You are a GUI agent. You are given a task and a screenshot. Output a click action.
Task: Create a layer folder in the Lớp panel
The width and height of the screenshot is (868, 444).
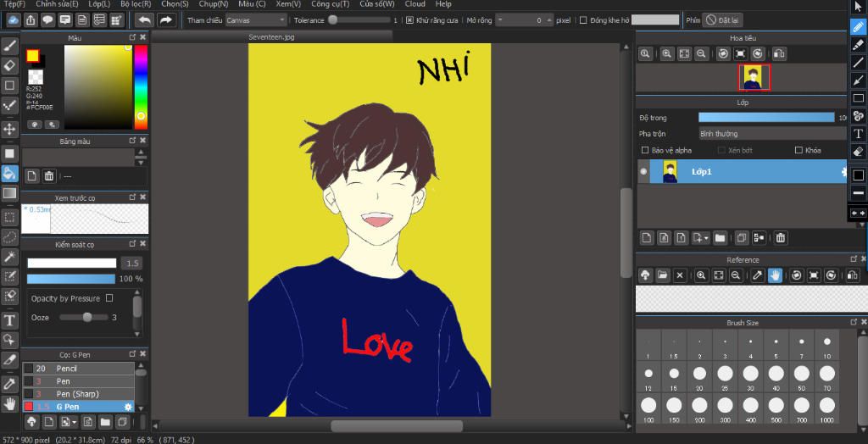[x=720, y=238]
